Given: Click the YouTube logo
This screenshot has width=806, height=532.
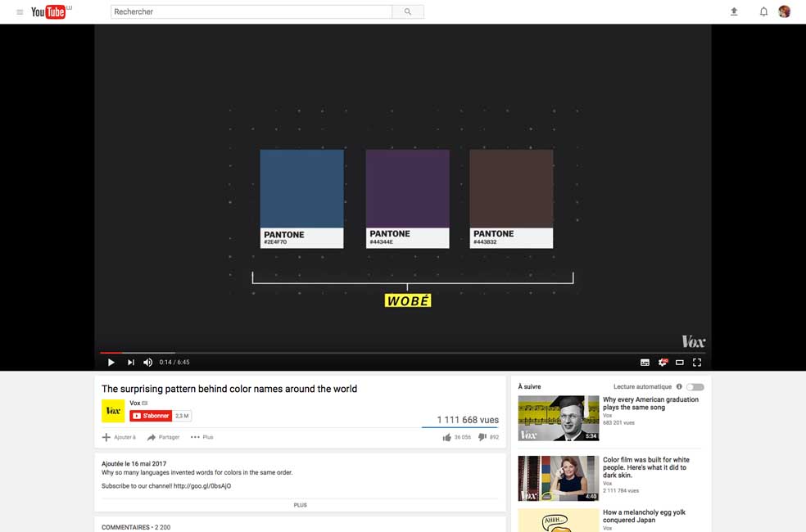Looking at the screenshot, I should (49, 11).
